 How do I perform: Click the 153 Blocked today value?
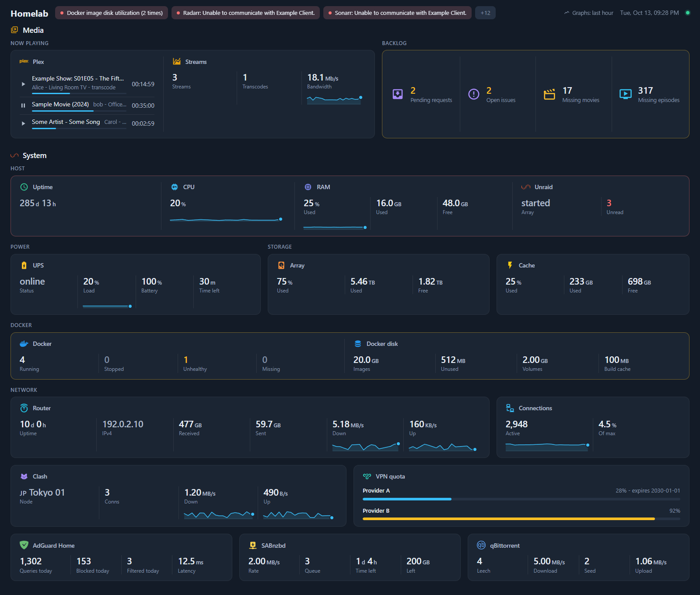click(84, 561)
